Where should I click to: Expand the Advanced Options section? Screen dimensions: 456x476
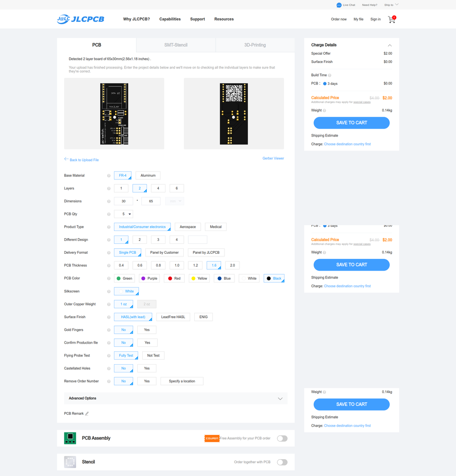coord(280,398)
